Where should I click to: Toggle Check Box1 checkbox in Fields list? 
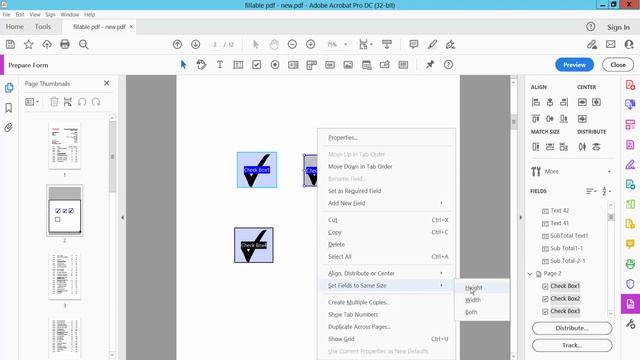tap(545, 286)
